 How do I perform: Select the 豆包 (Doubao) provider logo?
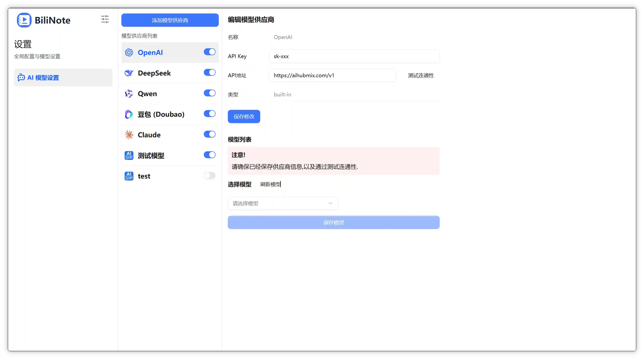[x=129, y=114]
